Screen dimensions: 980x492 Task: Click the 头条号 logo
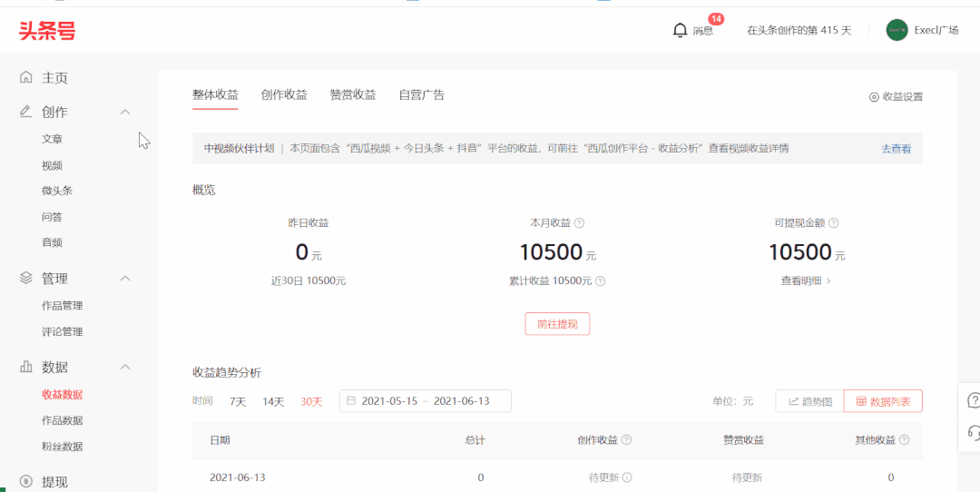click(47, 29)
